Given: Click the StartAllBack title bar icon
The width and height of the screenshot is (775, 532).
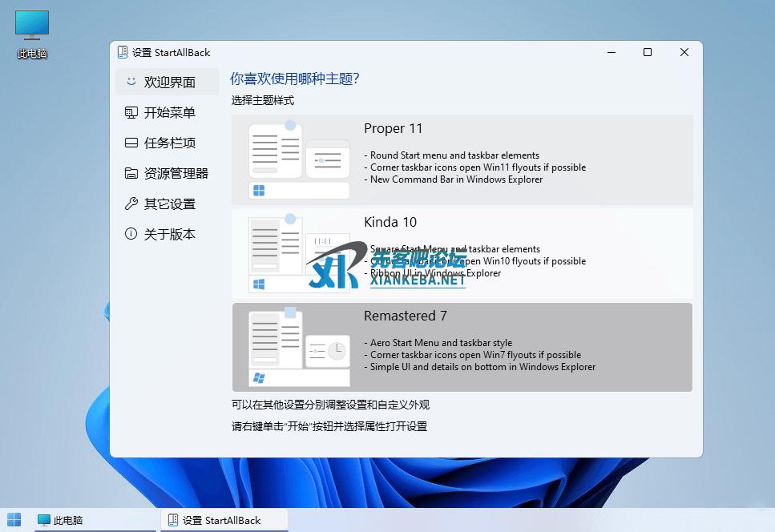Looking at the screenshot, I should click(123, 52).
